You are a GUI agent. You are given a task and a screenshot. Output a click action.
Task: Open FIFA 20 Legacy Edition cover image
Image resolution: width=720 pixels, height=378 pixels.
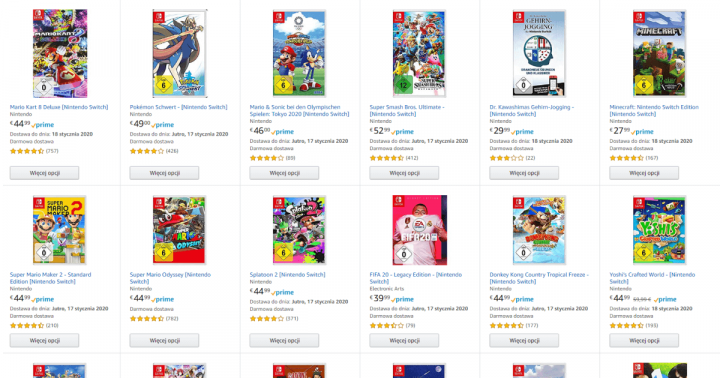[x=419, y=230]
